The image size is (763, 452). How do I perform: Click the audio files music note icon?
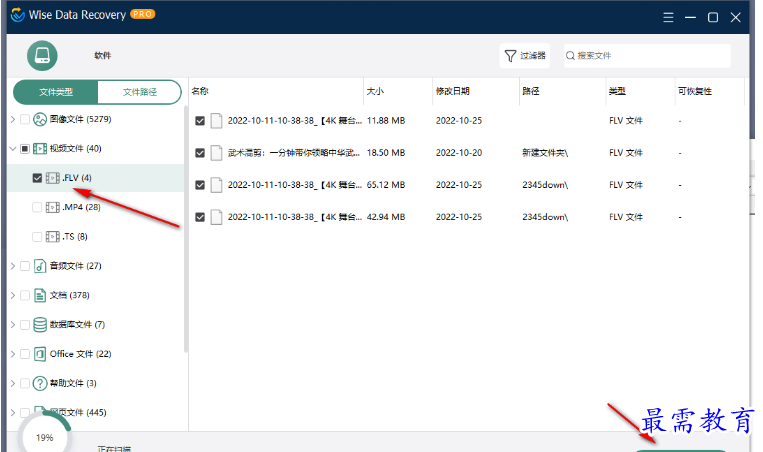pos(40,266)
